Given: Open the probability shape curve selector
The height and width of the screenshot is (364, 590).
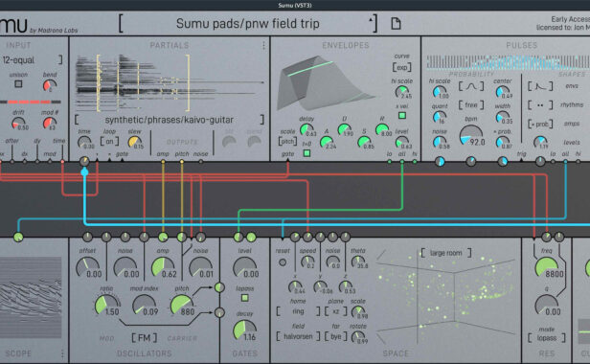Looking at the screenshot, I should coord(471,86).
